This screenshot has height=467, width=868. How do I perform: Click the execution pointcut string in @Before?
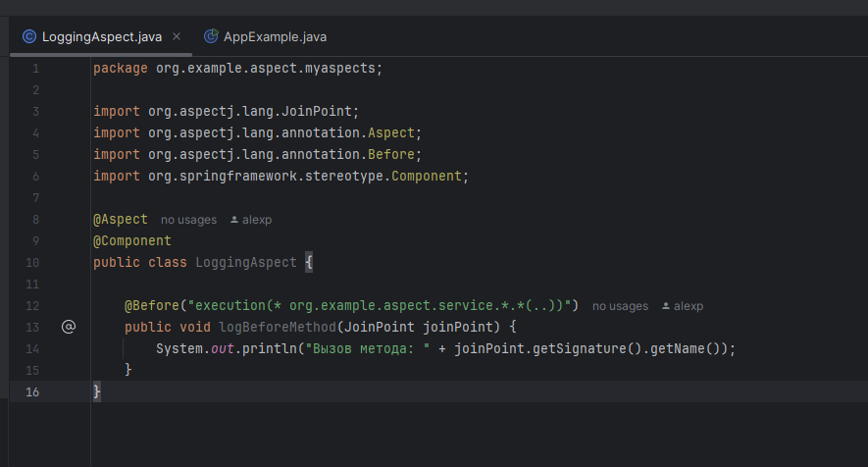[x=380, y=306]
